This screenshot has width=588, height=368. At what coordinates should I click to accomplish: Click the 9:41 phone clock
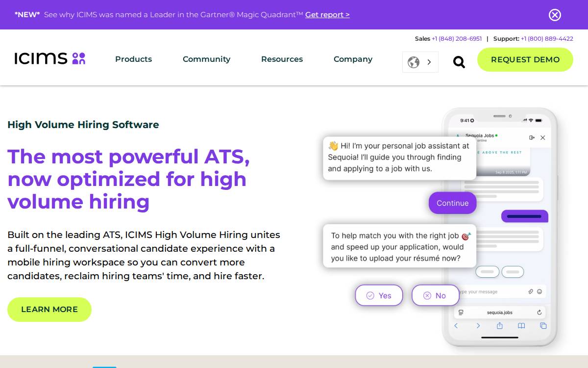tap(465, 120)
